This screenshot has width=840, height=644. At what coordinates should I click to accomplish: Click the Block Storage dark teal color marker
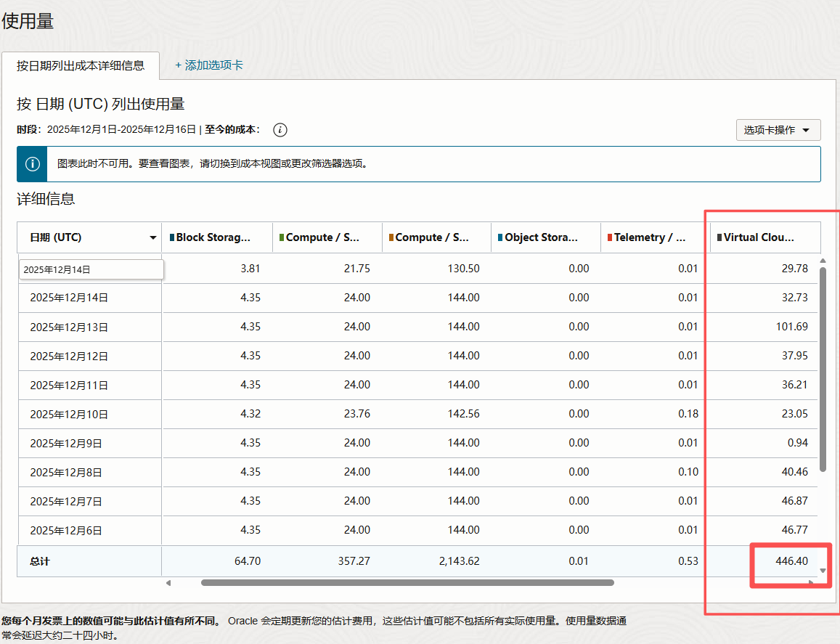coord(171,237)
